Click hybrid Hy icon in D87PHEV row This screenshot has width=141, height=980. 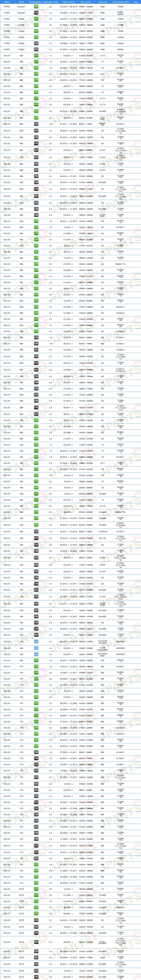[36, 648]
